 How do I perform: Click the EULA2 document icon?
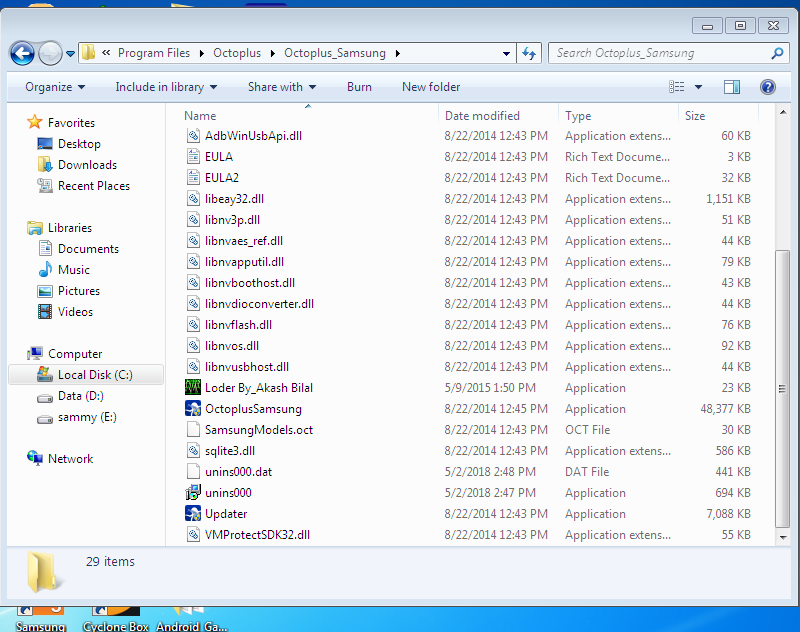click(x=193, y=178)
